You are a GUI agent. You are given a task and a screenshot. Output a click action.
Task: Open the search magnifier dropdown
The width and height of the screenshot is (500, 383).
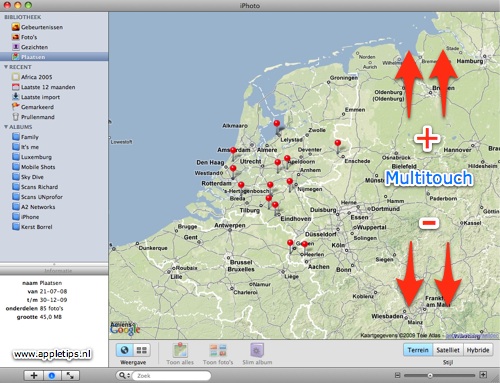tap(125, 376)
